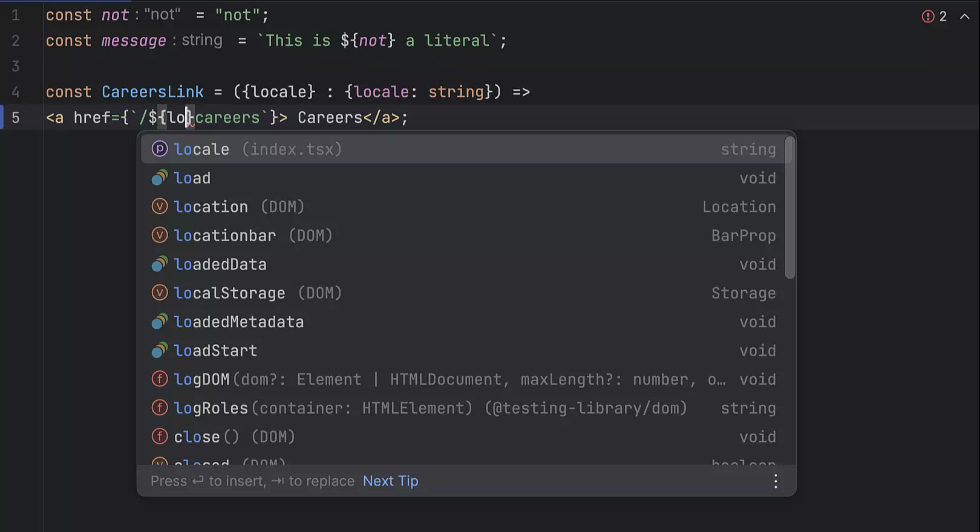
Task: Click the error indicator showing 2 problems
Action: [x=934, y=16]
